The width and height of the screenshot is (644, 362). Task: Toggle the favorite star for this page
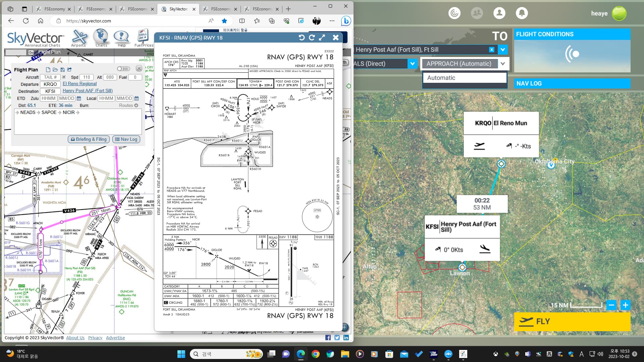224,21
